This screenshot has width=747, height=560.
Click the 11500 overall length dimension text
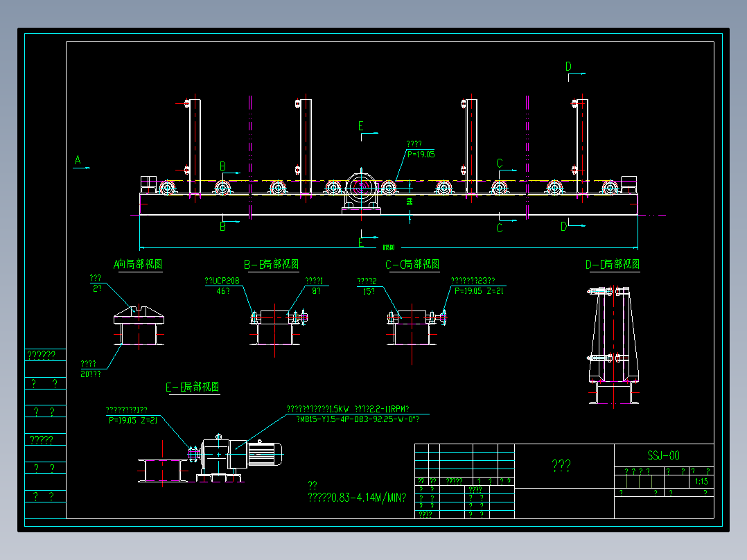coord(389,247)
